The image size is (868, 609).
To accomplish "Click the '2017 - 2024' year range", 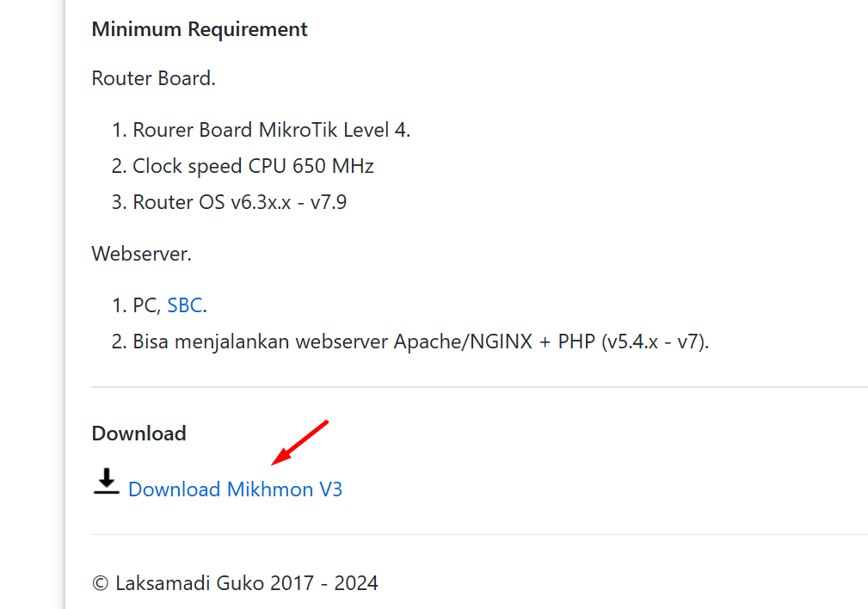I will (x=323, y=583).
